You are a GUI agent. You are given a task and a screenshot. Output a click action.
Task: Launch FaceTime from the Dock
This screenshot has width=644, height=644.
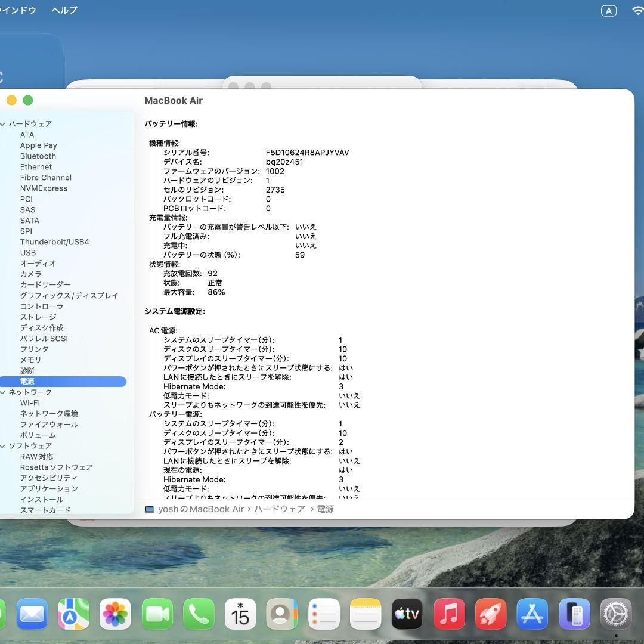[157, 613]
